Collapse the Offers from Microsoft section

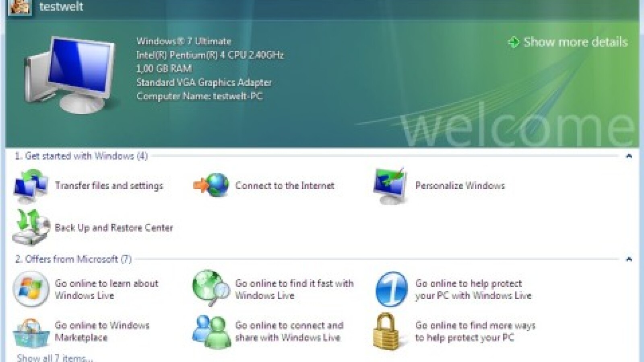point(629,259)
